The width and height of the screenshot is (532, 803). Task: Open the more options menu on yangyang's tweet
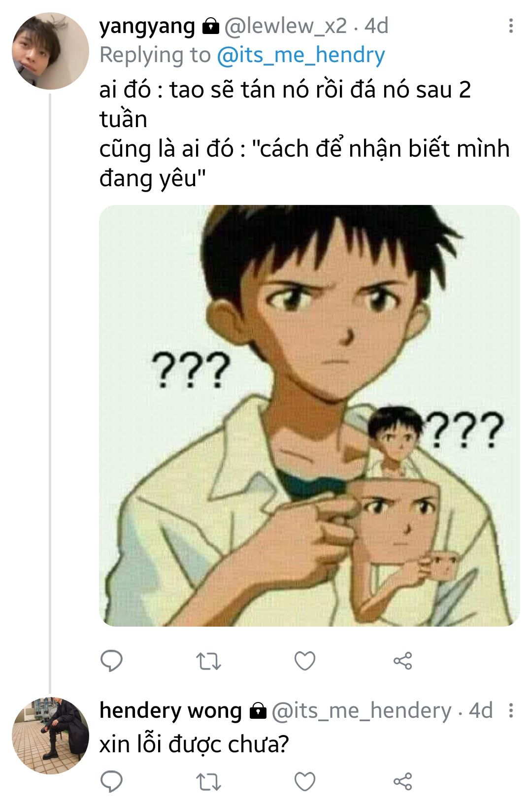pyautogui.click(x=511, y=26)
